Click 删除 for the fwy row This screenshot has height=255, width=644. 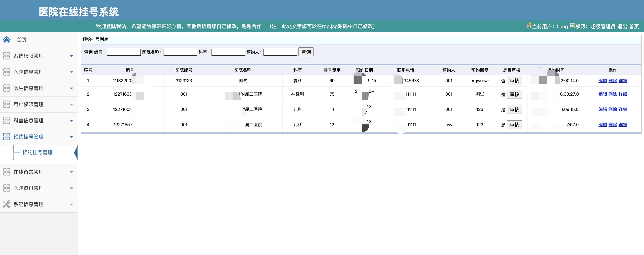point(612,125)
